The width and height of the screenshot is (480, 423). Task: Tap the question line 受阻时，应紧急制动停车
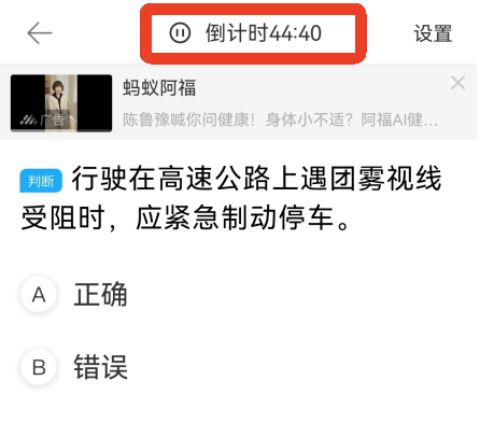coord(185,218)
